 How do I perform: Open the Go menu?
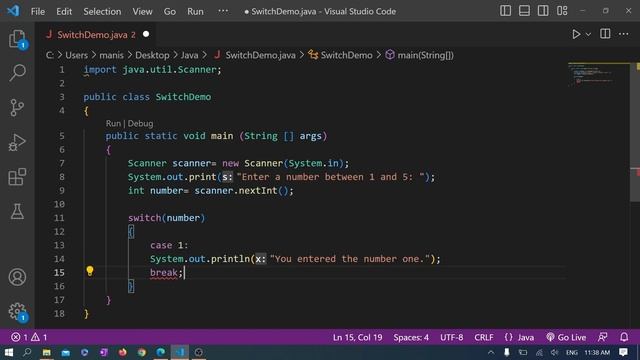(170, 11)
